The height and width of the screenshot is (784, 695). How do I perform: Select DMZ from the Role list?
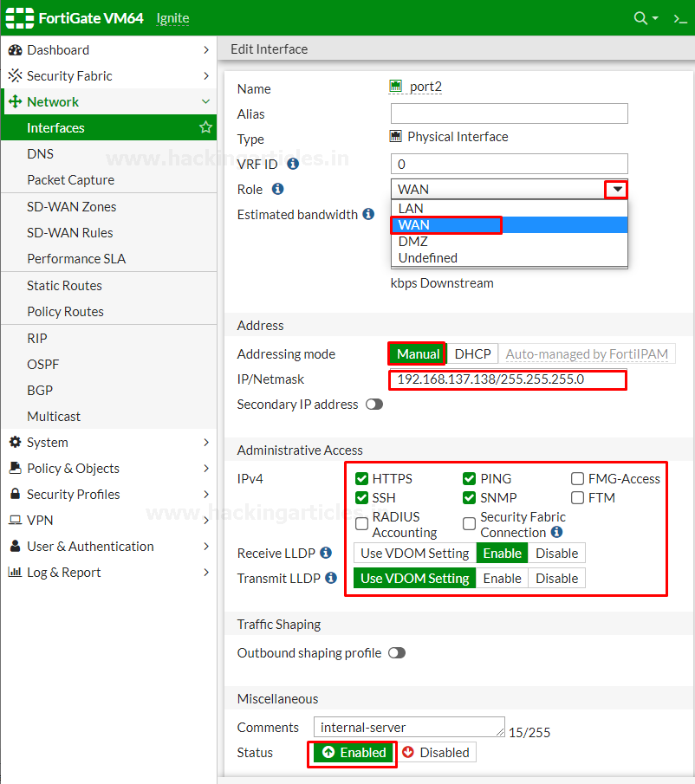point(509,241)
